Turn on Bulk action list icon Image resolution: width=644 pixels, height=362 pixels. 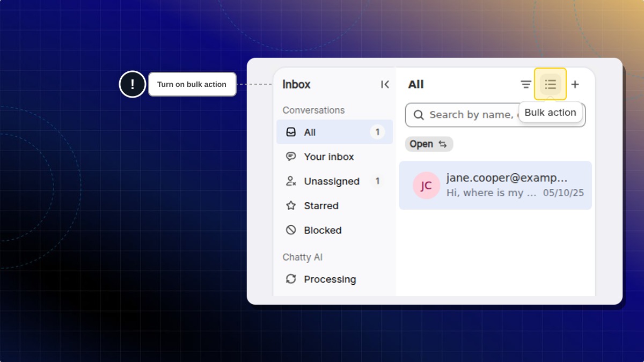(550, 84)
